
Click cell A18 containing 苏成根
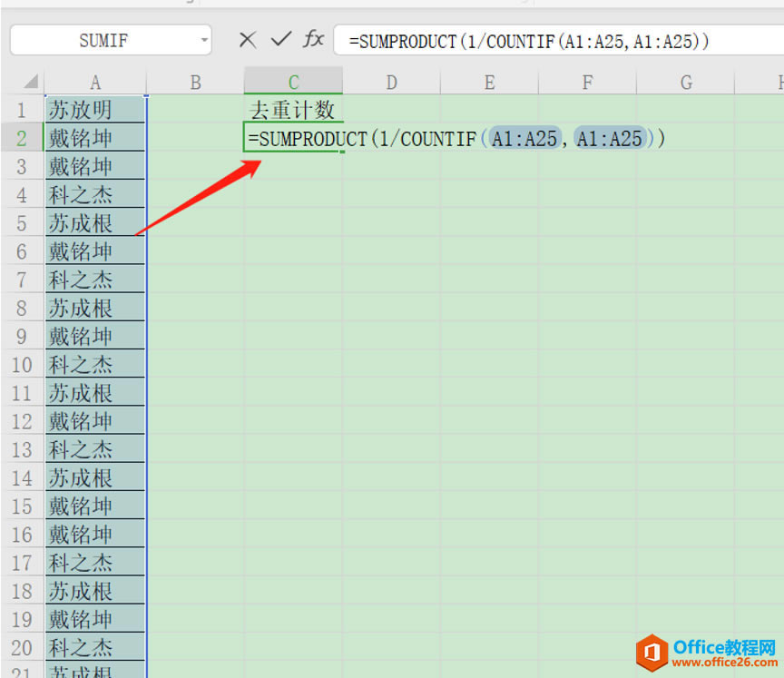[x=95, y=591]
